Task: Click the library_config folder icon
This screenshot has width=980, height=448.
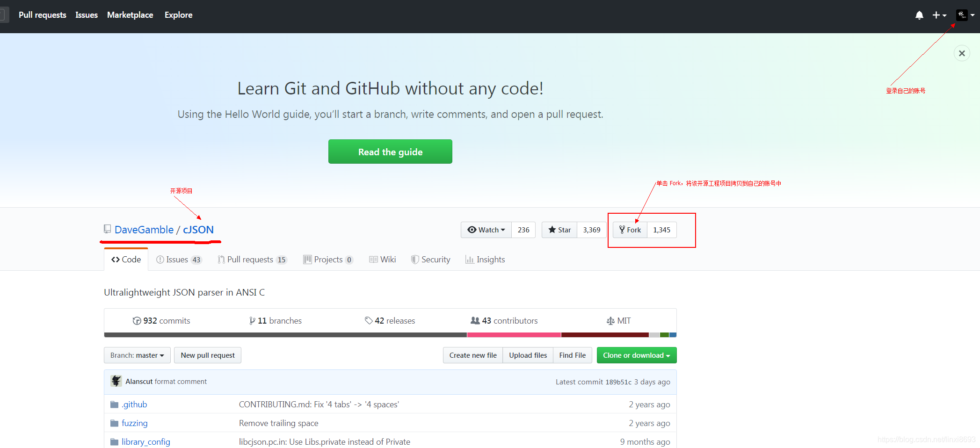Action: coord(114,441)
